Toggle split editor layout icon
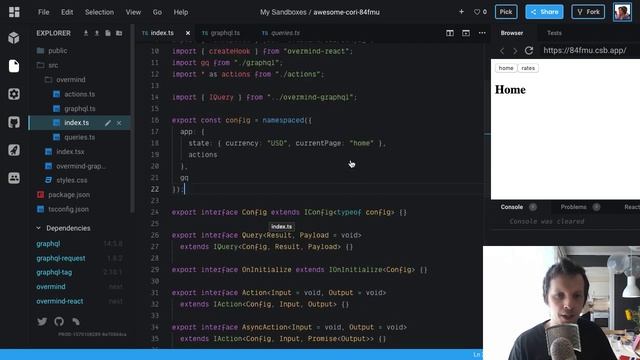The height and width of the screenshot is (360, 640). pos(450,33)
